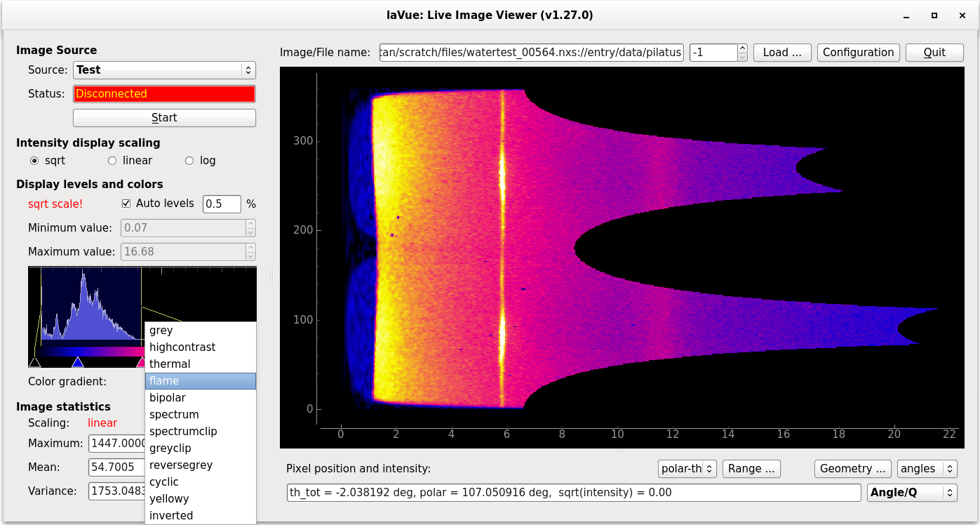Select inverted from the gradient list

171,516
